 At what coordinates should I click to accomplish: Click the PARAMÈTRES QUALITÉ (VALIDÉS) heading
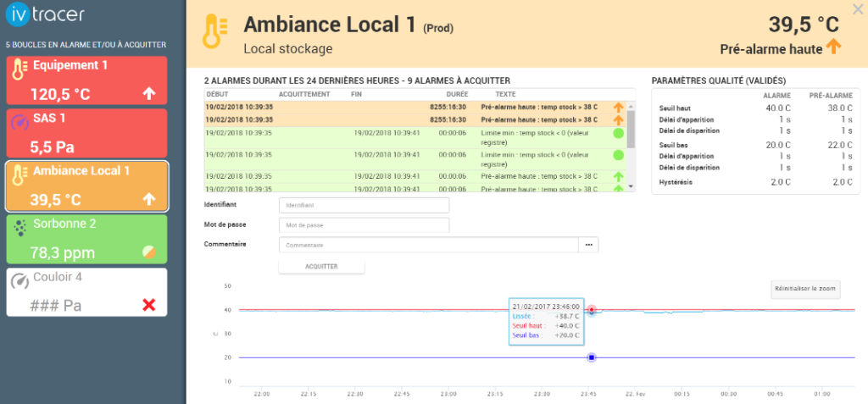(x=719, y=80)
